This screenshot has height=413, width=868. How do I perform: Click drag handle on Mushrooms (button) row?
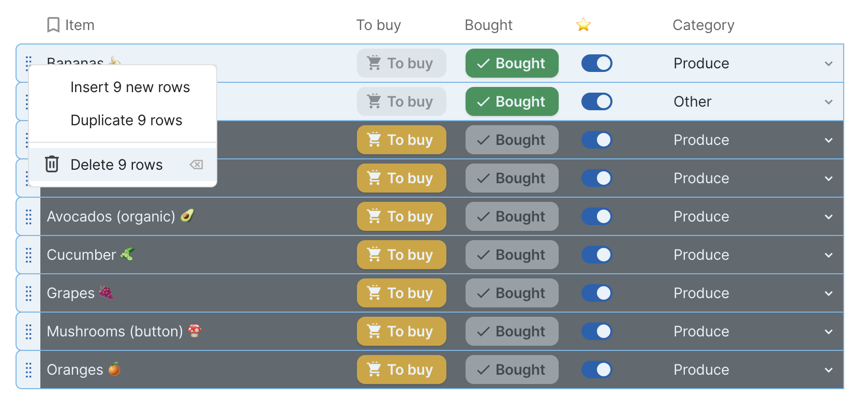(x=28, y=331)
